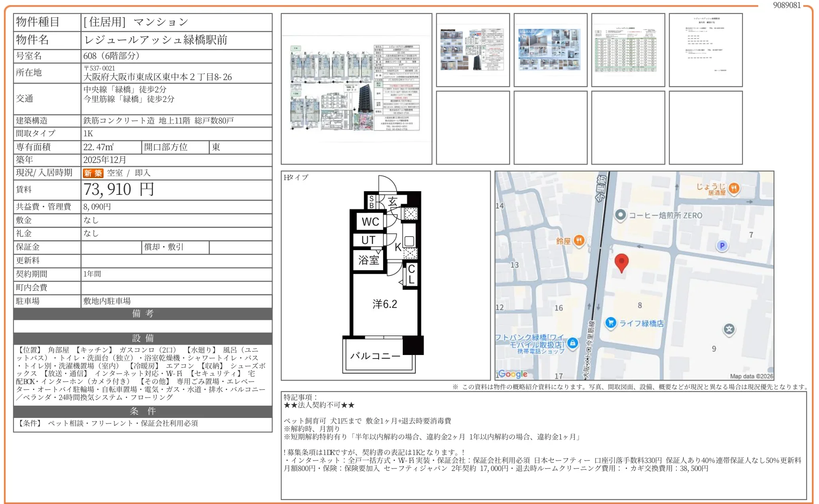Image resolution: width=819 pixels, height=504 pixels.
Task: Click the 特記事項 notes text box
Action: [543, 445]
